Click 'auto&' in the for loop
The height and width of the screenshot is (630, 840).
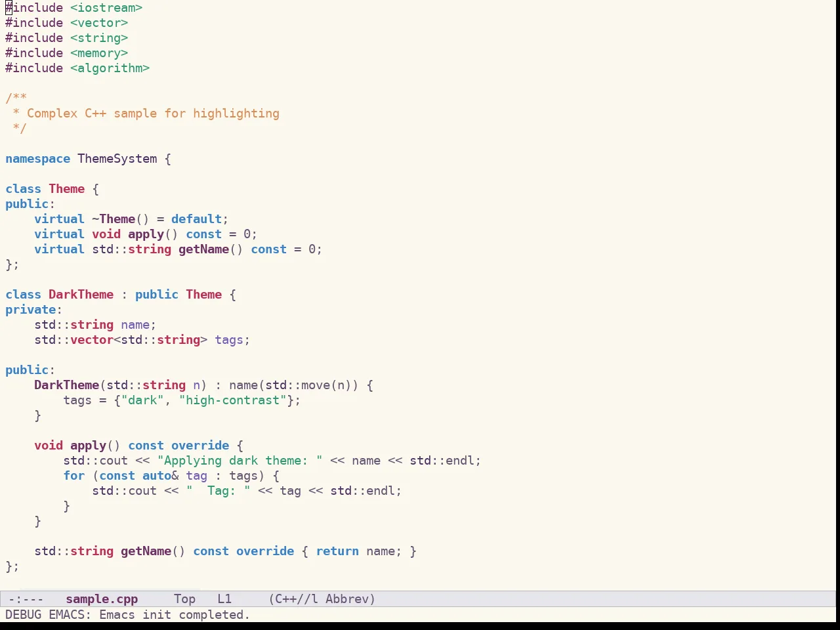pyautogui.click(x=161, y=476)
